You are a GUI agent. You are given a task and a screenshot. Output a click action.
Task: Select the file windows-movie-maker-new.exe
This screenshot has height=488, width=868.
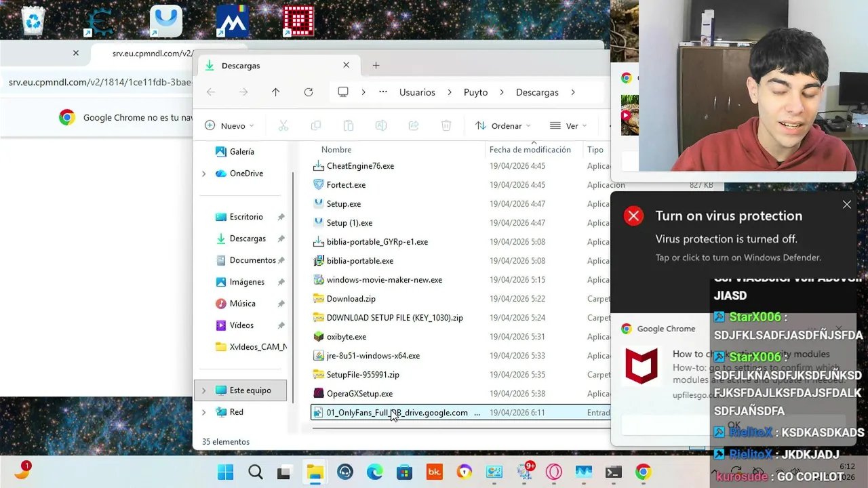pos(384,280)
